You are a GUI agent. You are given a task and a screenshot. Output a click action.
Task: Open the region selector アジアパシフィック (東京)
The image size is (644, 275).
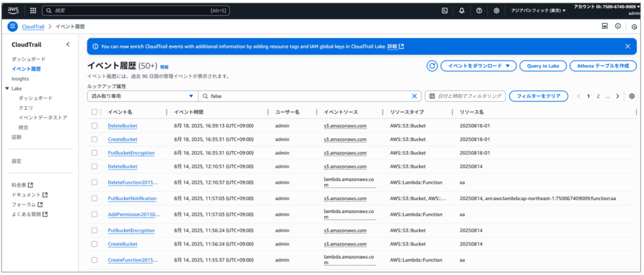[x=538, y=11]
